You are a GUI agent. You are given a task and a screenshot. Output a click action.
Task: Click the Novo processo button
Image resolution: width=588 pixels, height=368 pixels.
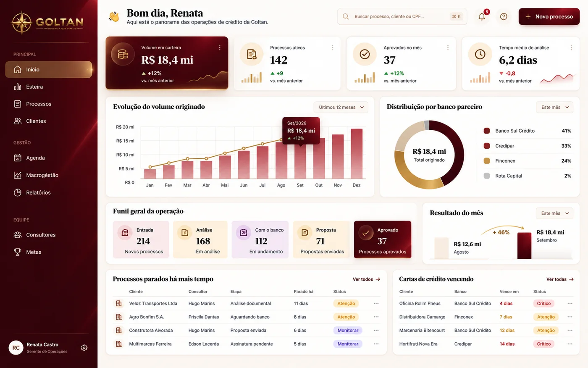(549, 16)
